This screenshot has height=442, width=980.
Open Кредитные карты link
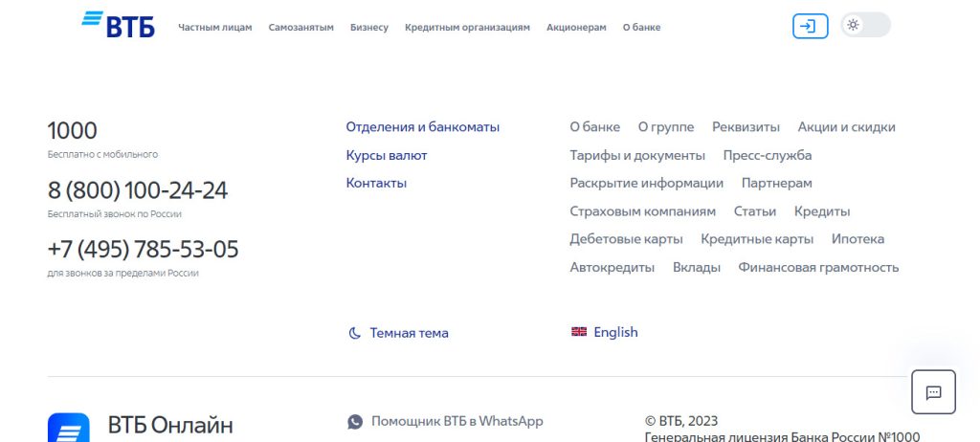[x=758, y=239]
